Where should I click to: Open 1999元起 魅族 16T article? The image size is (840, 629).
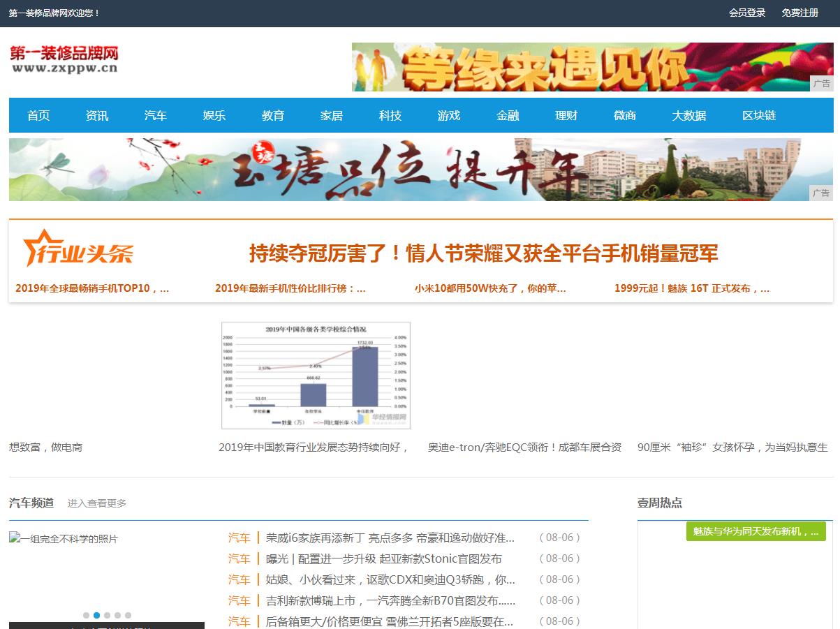pyautogui.click(x=692, y=288)
